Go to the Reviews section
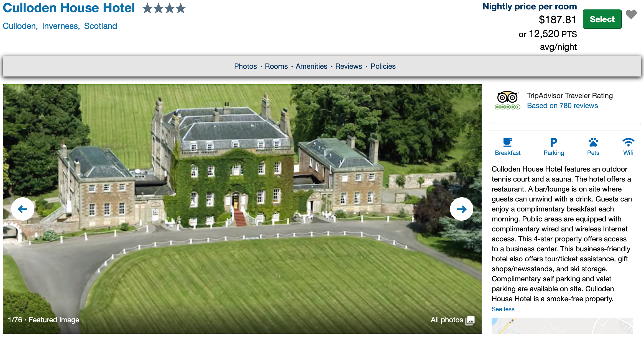Image resolution: width=644 pixels, height=337 pixels. pos(349,66)
